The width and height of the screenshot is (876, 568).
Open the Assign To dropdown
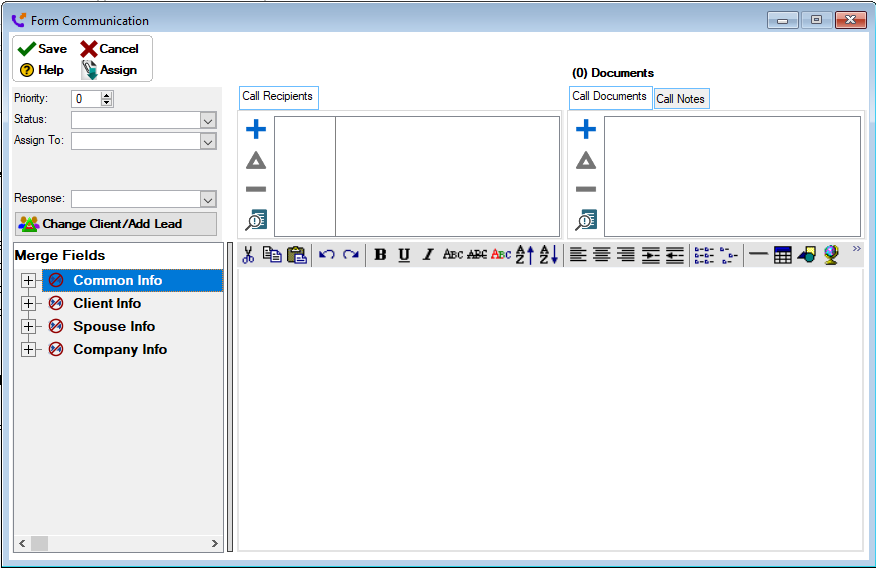pos(208,142)
